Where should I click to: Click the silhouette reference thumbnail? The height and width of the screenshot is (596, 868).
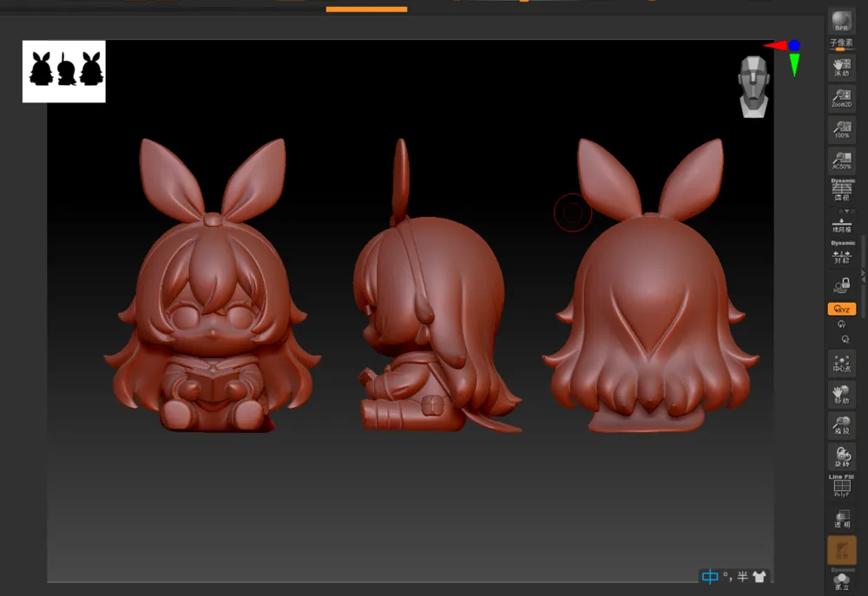click(x=63, y=71)
